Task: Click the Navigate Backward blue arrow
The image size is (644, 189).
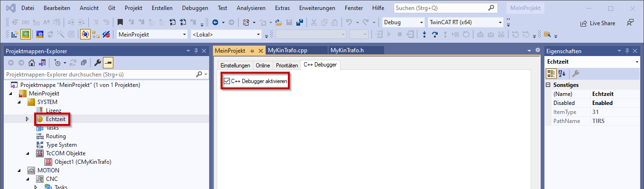Action: pos(216,22)
